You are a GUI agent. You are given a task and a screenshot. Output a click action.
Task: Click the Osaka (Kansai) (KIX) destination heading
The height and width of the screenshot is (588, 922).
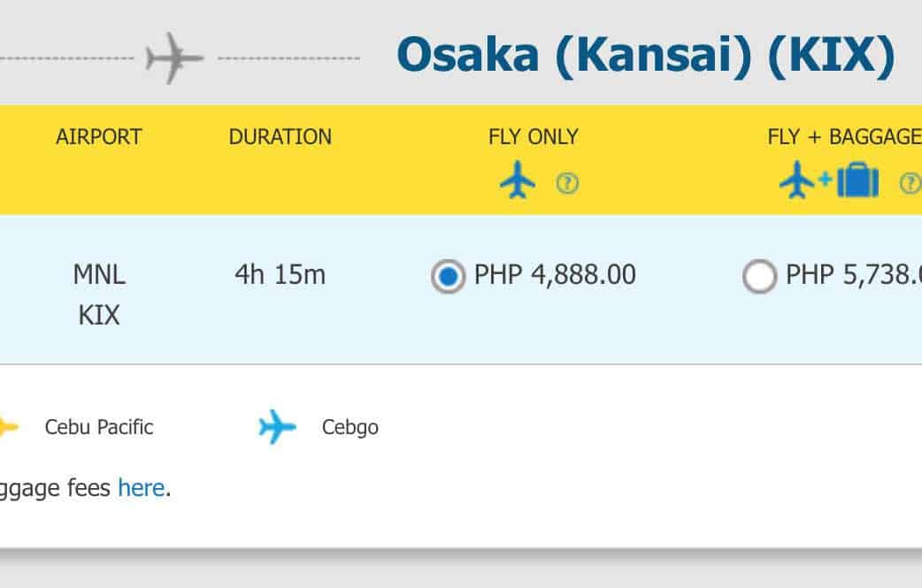[646, 55]
